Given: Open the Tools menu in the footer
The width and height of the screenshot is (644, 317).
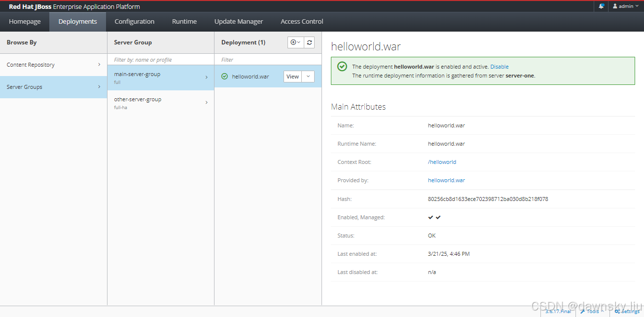Looking at the screenshot, I should [x=592, y=312].
